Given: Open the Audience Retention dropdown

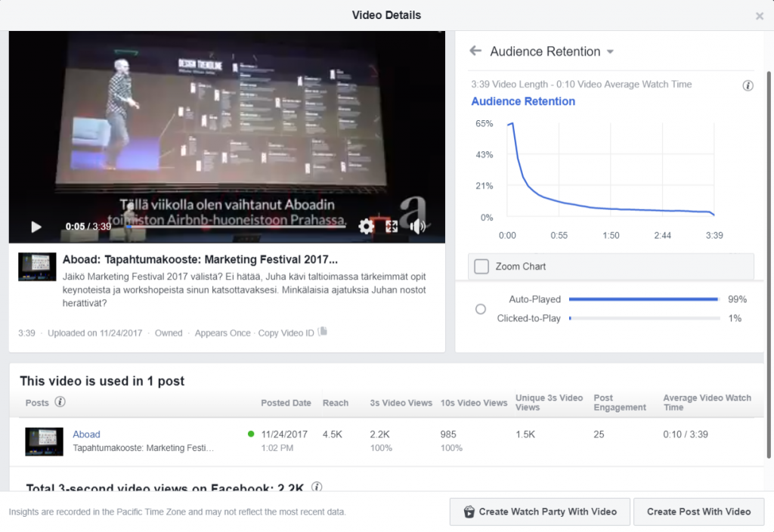Looking at the screenshot, I should [x=610, y=52].
